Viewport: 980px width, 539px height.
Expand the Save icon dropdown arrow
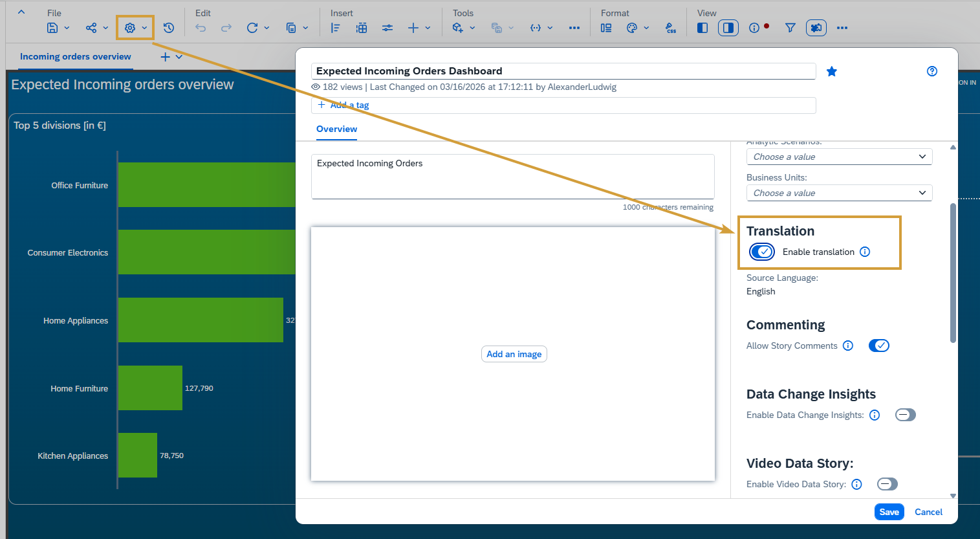(67, 28)
